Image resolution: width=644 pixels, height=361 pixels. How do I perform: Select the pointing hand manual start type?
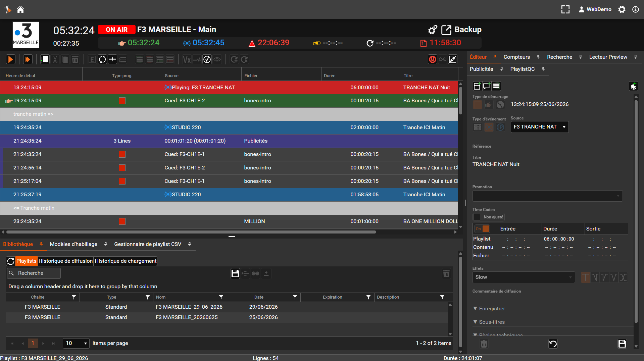[x=489, y=105]
